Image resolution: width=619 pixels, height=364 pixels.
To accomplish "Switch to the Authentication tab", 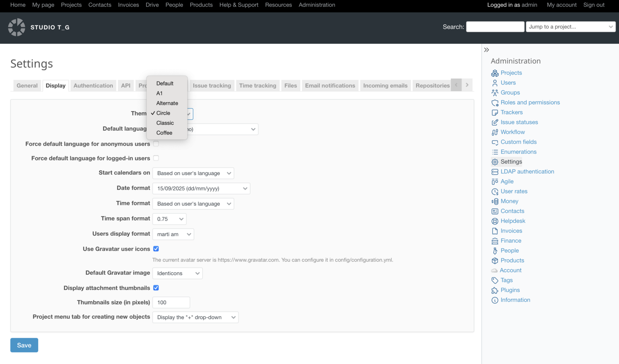I will (93, 85).
